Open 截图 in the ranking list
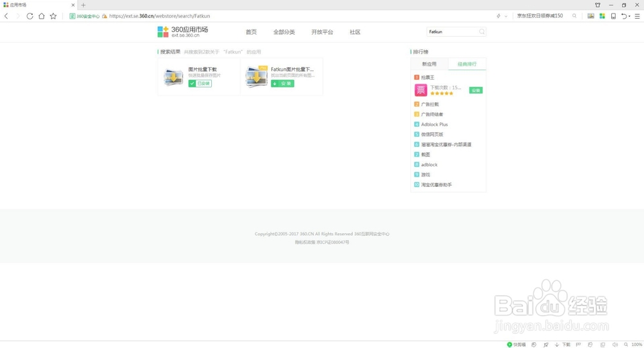 pos(426,155)
